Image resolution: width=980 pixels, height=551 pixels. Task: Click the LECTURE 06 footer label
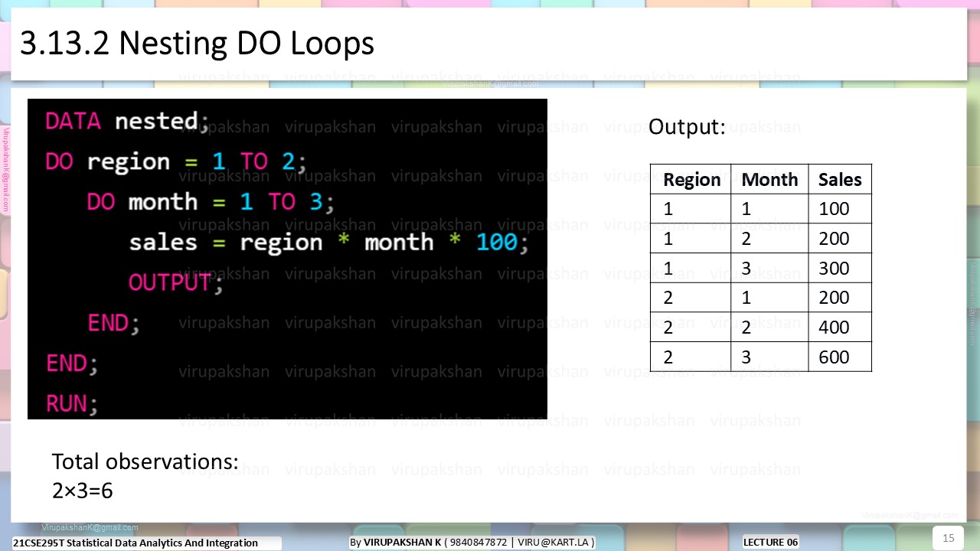[x=770, y=543]
